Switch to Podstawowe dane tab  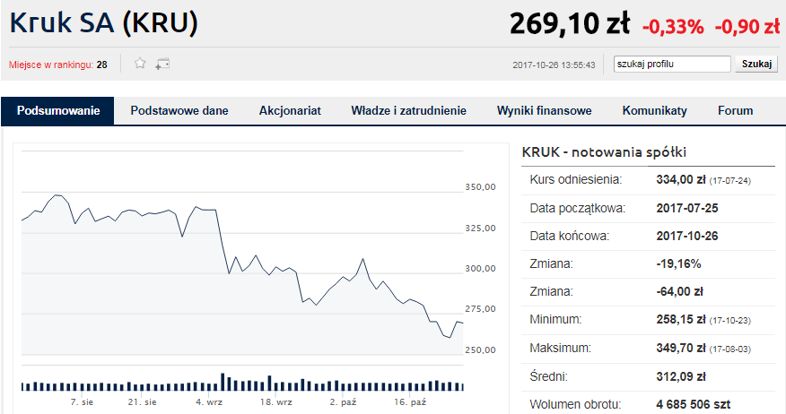point(180,111)
